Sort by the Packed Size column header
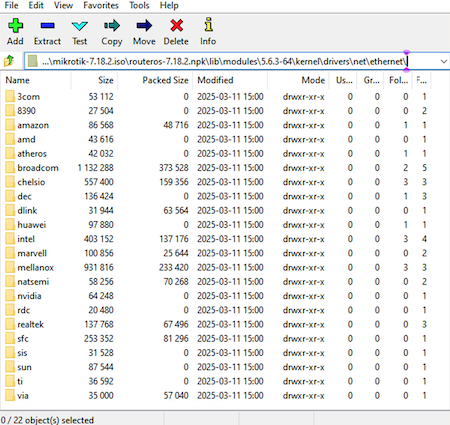The width and height of the screenshot is (450, 425). [x=155, y=80]
